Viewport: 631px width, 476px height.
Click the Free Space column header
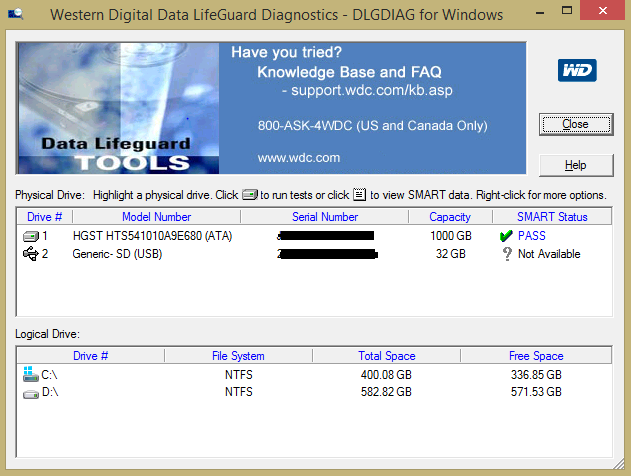tap(536, 356)
